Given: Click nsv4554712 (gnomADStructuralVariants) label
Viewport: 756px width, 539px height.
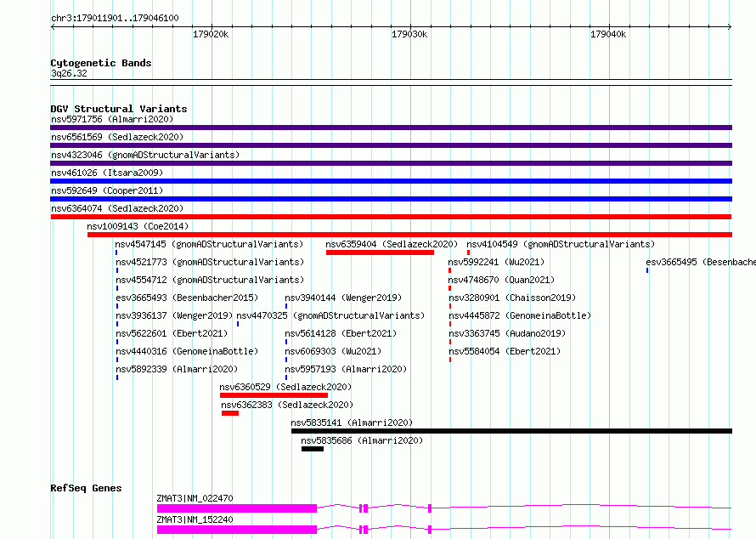Looking at the screenshot, I should [x=210, y=280].
